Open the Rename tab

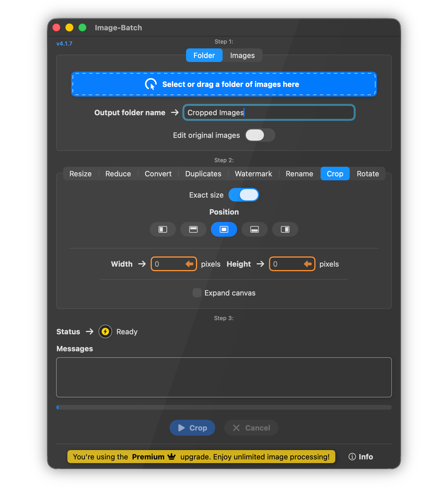pos(299,174)
